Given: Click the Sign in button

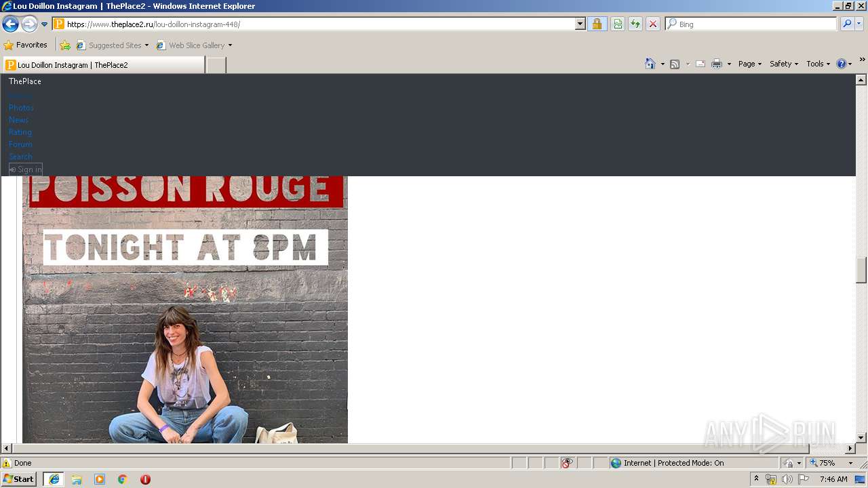Looking at the screenshot, I should coord(26,169).
